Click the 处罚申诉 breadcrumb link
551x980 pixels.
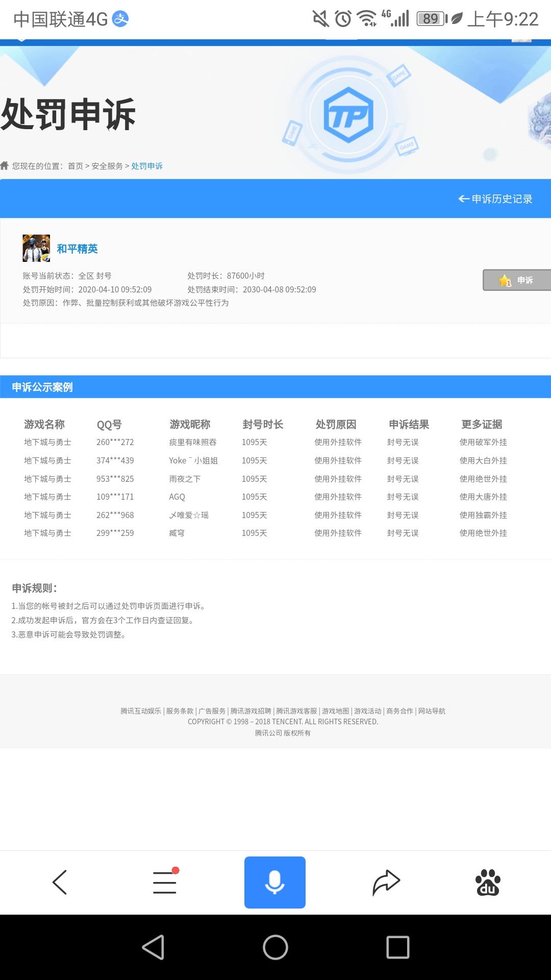pyautogui.click(x=147, y=166)
